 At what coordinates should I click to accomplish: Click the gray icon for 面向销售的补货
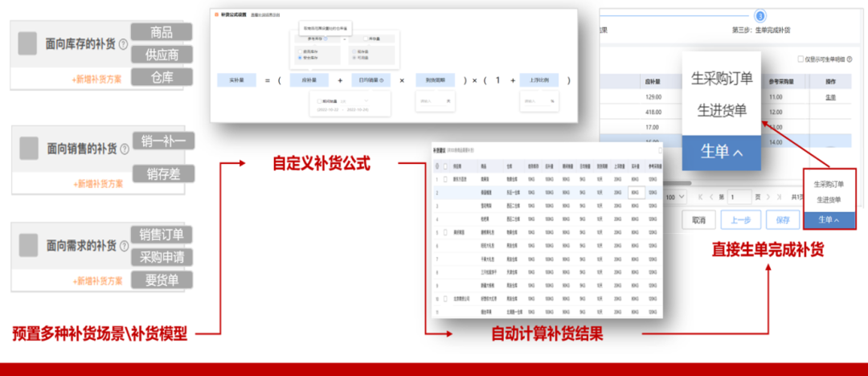29,148
